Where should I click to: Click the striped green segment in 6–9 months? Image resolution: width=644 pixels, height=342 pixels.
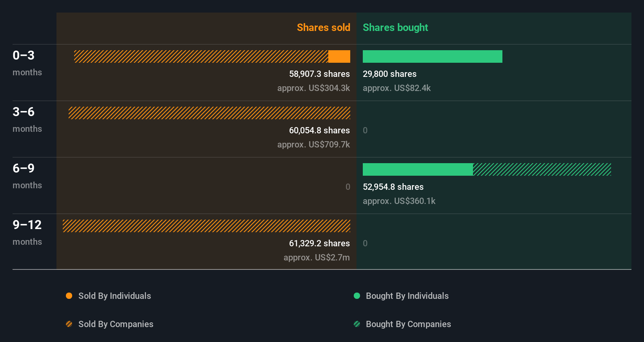[x=542, y=169]
